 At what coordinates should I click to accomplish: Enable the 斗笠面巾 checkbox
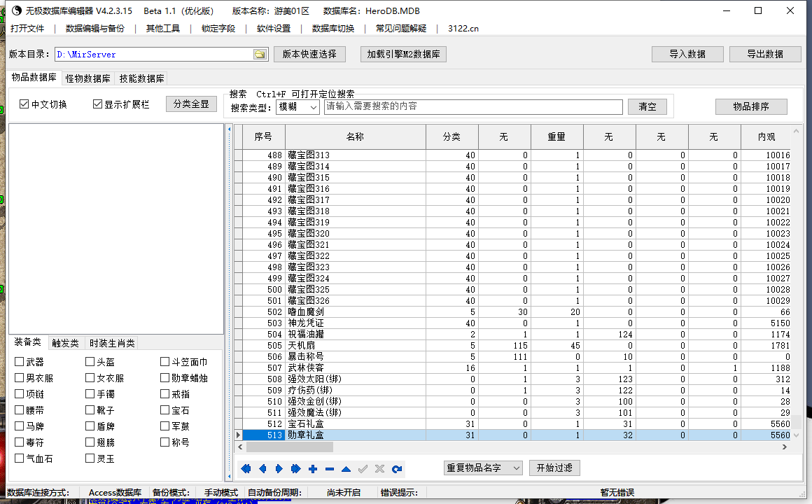tap(164, 362)
